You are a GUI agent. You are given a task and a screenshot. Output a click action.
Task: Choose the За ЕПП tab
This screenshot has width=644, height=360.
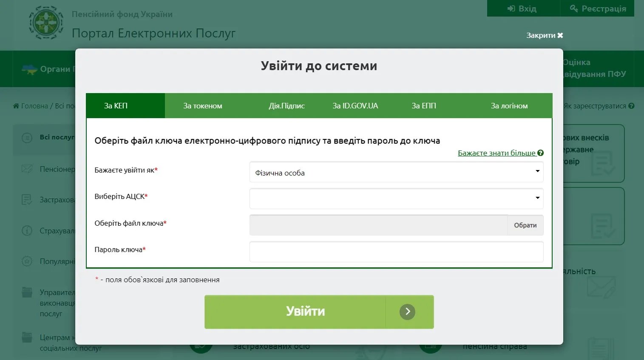424,106
